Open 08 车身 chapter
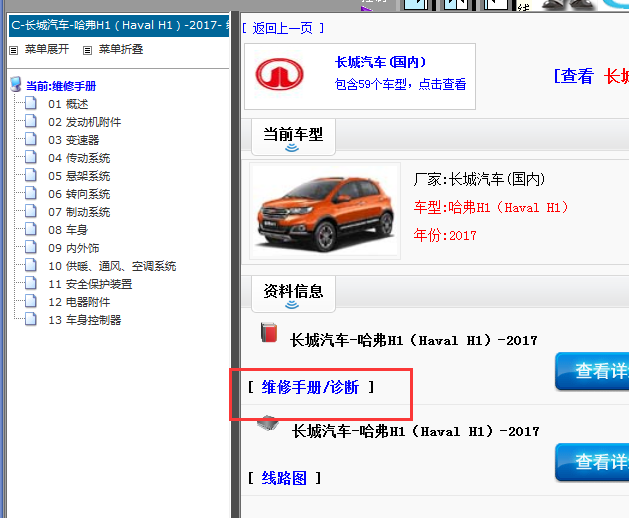The height and width of the screenshot is (518, 629). pos(68,230)
